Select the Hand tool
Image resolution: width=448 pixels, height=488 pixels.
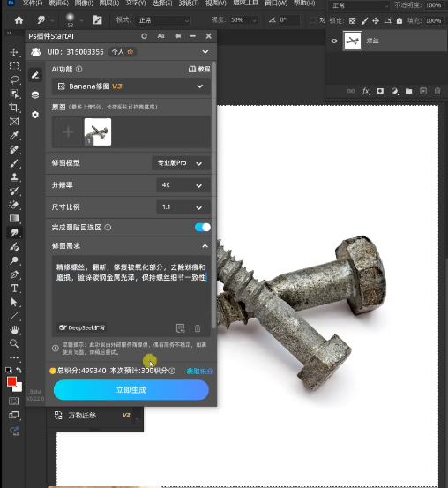click(14, 329)
